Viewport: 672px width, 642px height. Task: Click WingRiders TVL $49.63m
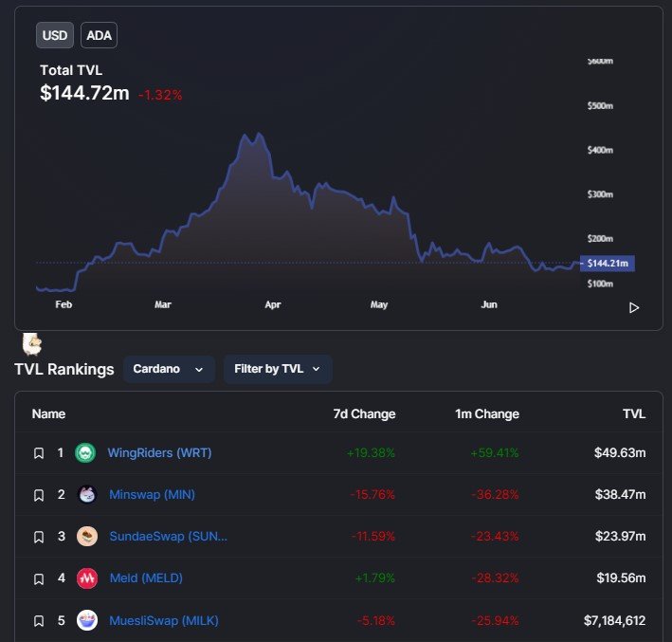(x=620, y=453)
